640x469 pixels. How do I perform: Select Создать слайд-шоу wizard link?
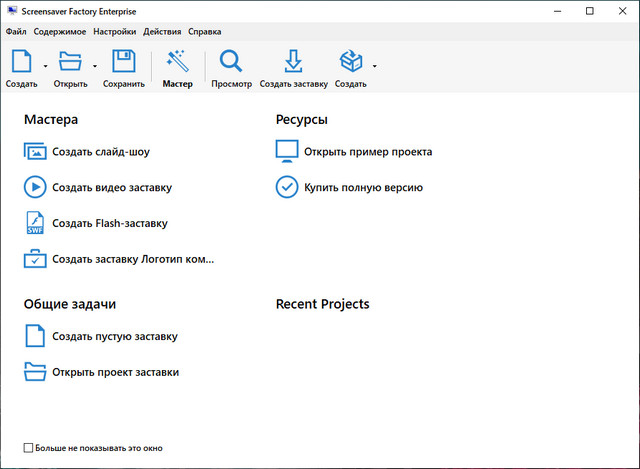point(101,152)
